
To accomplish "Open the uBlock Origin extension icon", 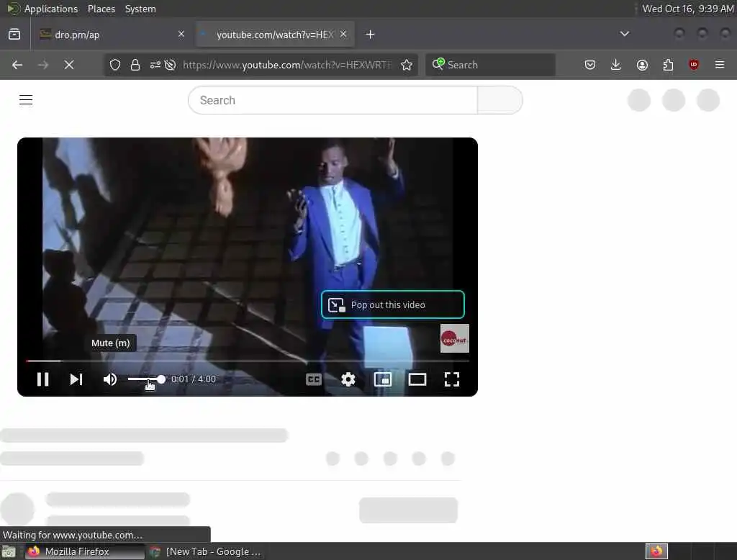I will (694, 64).
